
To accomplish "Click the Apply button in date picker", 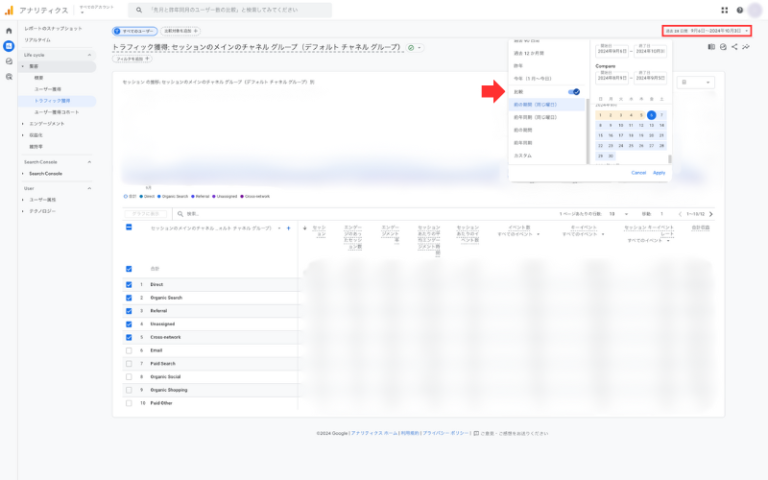I will coord(659,172).
